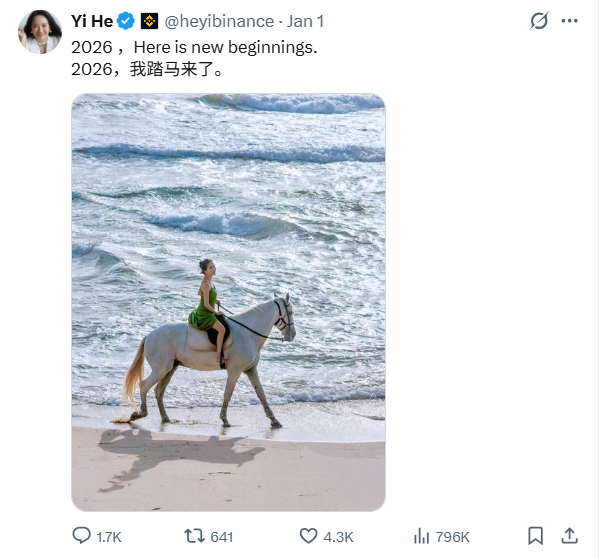
Task: Click the share post arrow icon
Action: click(569, 535)
